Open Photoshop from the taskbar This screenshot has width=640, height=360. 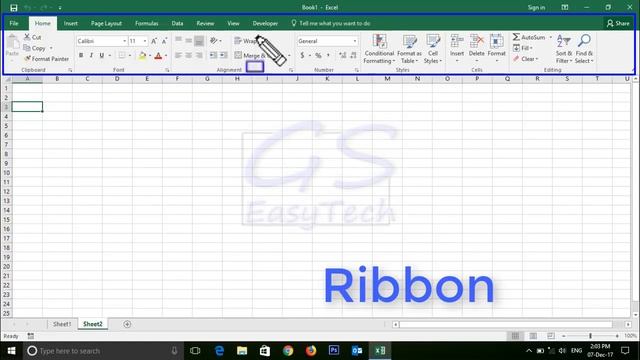point(334,351)
